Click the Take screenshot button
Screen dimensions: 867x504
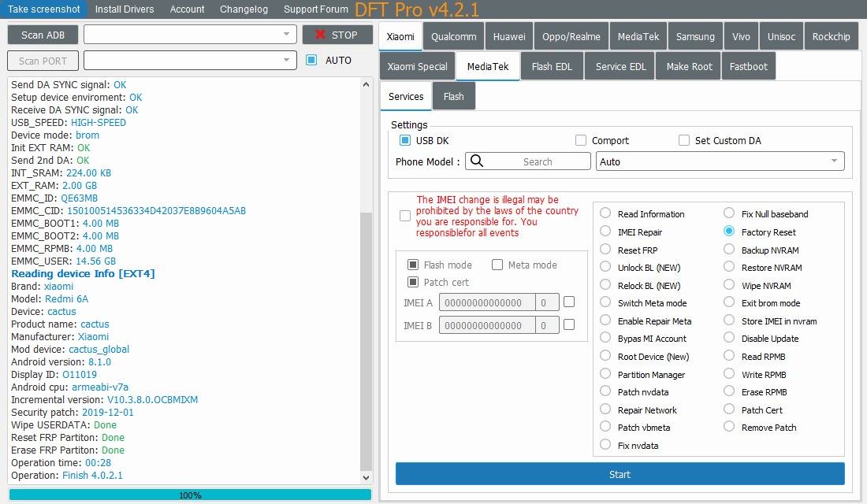pos(43,9)
